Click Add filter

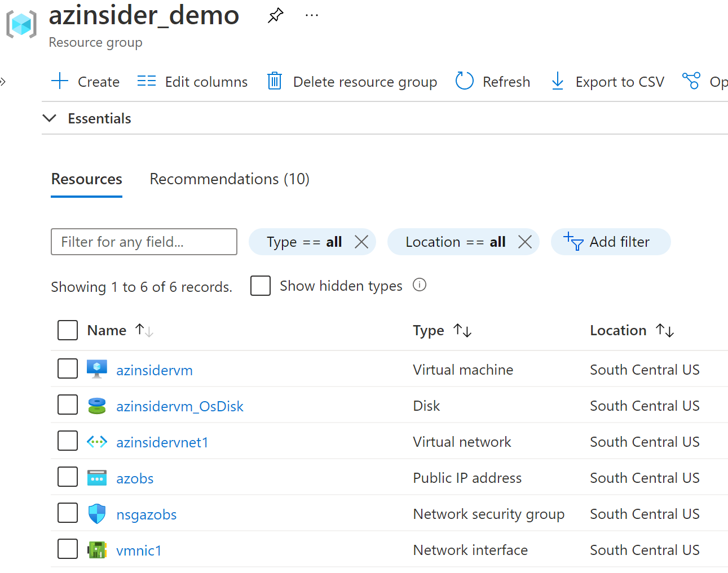tap(611, 242)
